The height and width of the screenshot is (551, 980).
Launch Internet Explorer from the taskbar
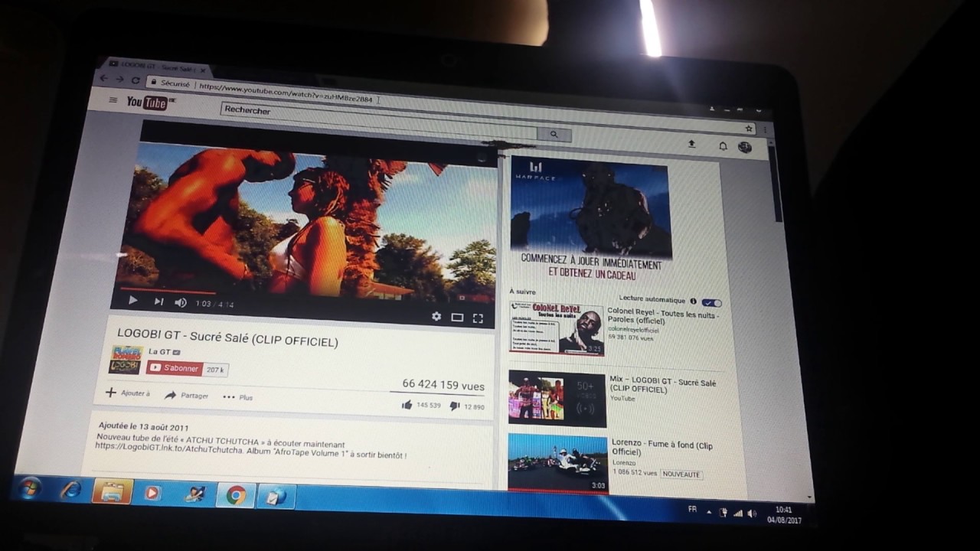(x=70, y=490)
